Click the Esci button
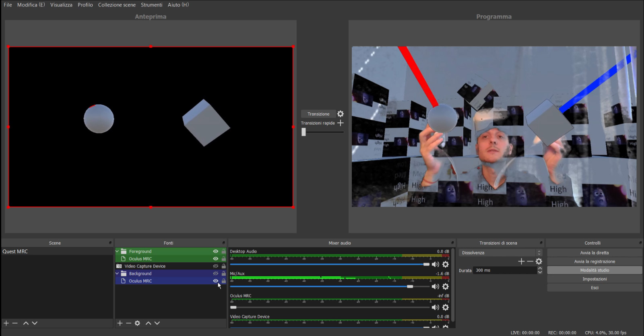Image resolution: width=644 pixels, height=336 pixels. pyautogui.click(x=594, y=288)
